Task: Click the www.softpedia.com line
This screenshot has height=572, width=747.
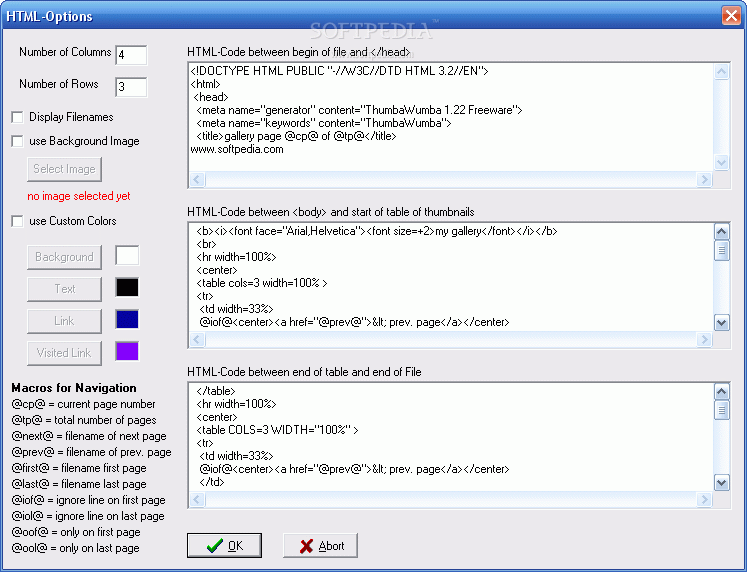Action: [237, 149]
